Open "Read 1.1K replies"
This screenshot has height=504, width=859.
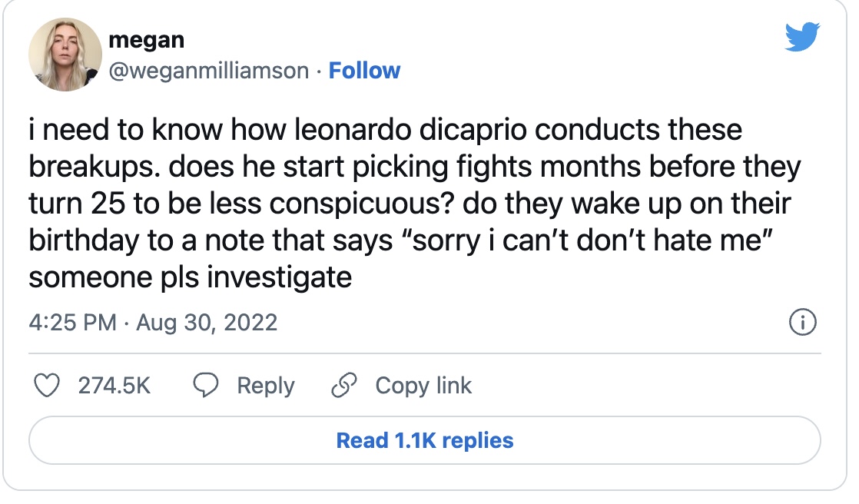click(x=425, y=441)
